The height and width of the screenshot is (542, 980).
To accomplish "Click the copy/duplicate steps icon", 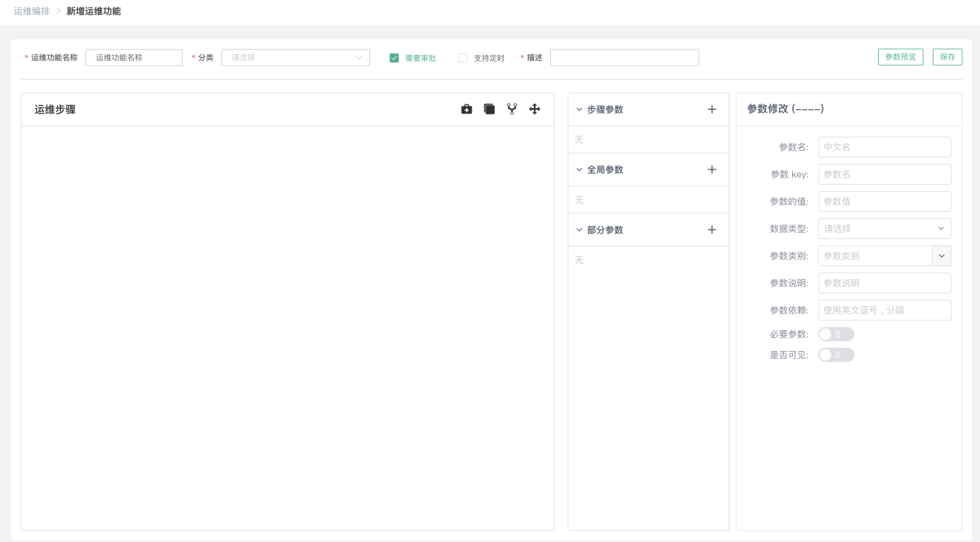I will click(489, 110).
